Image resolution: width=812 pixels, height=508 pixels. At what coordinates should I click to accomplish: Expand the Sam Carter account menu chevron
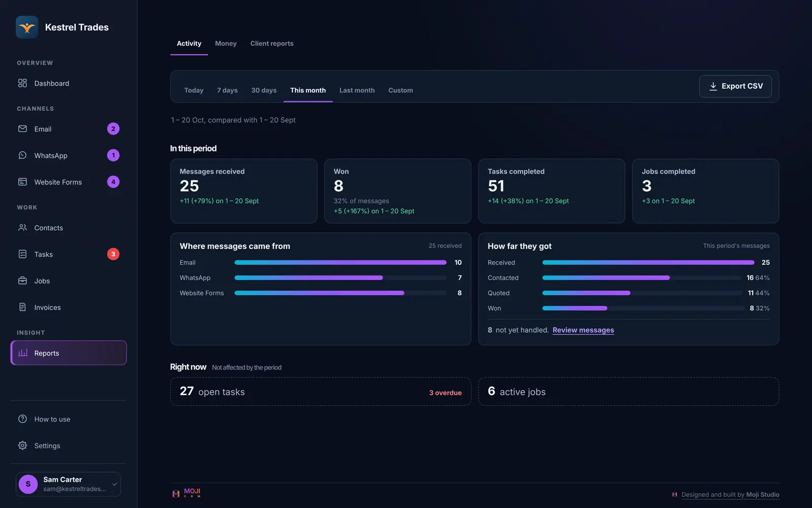coord(115,484)
